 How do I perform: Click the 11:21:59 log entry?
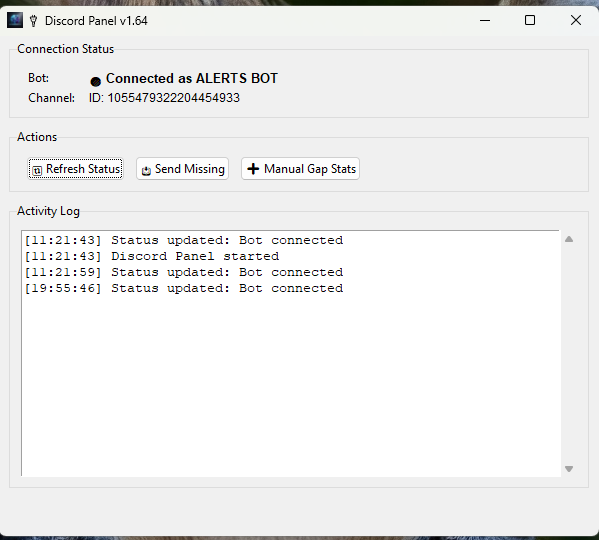tap(184, 272)
